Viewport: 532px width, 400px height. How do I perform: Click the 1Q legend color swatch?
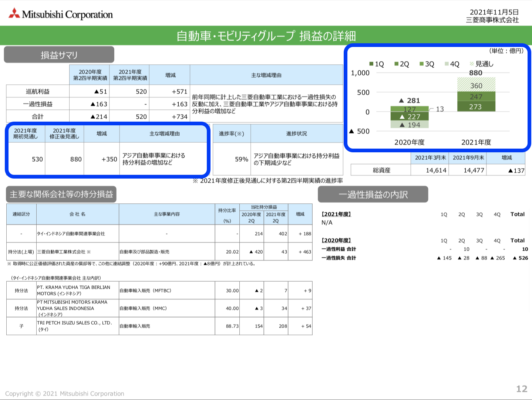[x=371, y=64]
